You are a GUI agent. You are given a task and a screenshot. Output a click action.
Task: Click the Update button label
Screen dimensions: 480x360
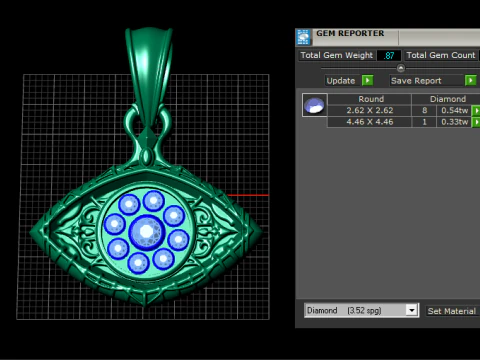pos(341,81)
